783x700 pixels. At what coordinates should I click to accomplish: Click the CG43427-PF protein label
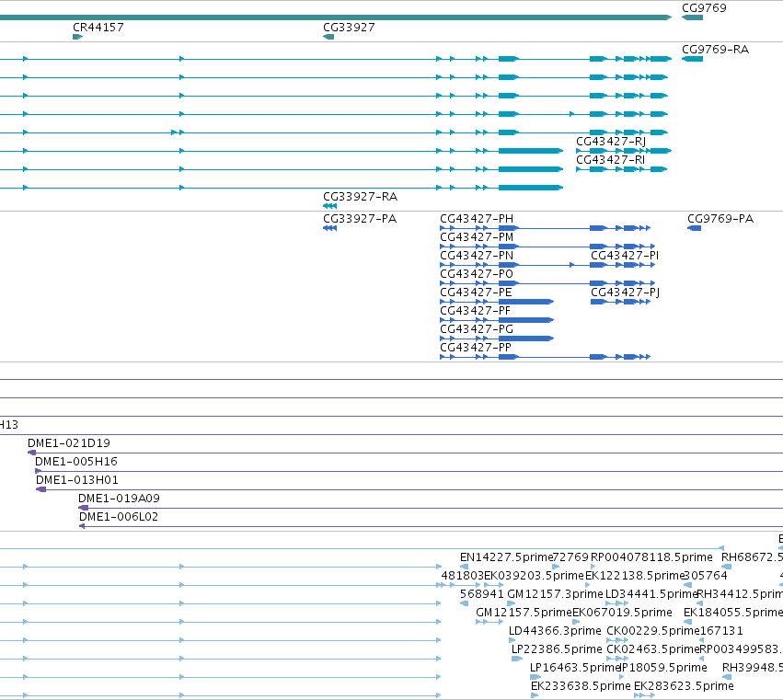(x=476, y=311)
